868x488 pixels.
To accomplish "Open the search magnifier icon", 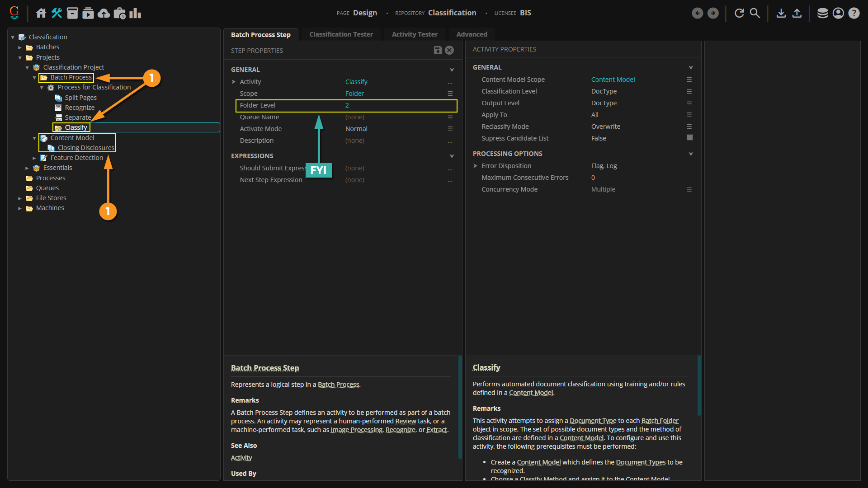I will click(x=755, y=13).
